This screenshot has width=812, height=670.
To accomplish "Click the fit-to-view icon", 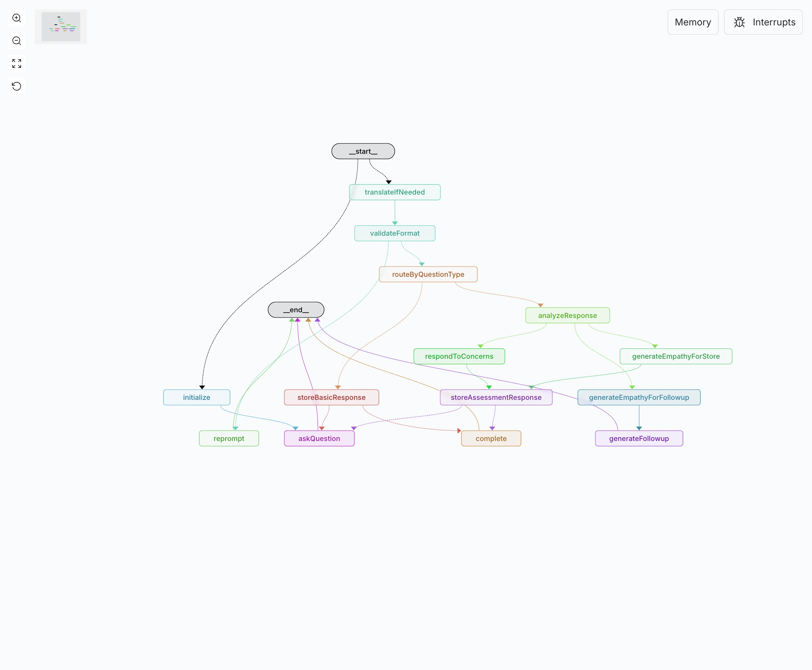I will click(x=16, y=63).
